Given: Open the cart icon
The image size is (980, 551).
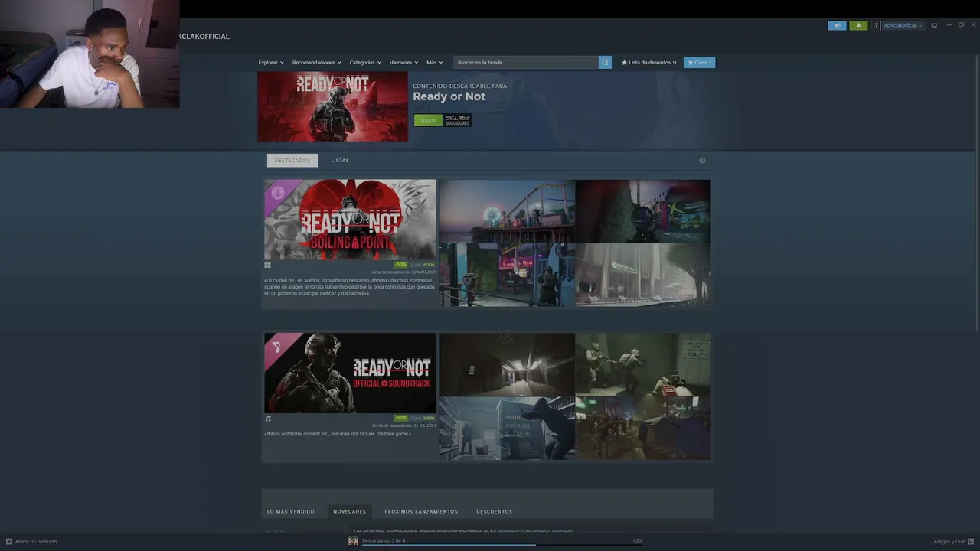Looking at the screenshot, I should [690, 63].
